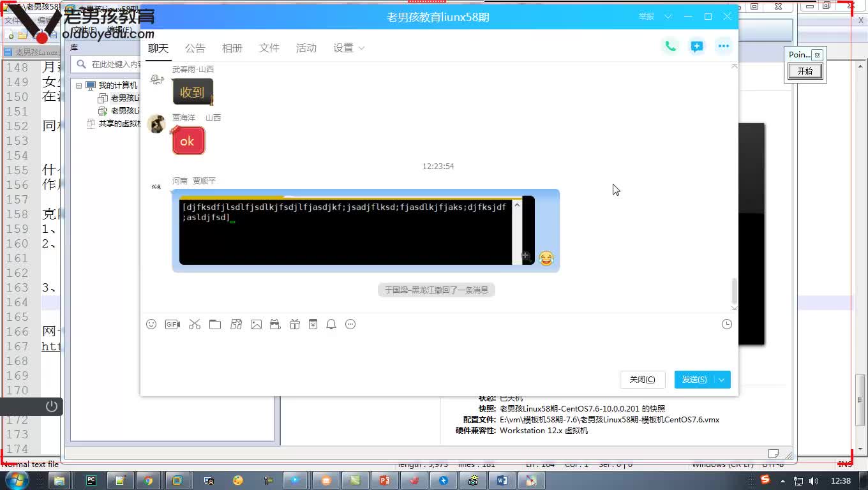Click 武春雨's avatar
The height and width of the screenshot is (490, 868).
(x=157, y=80)
